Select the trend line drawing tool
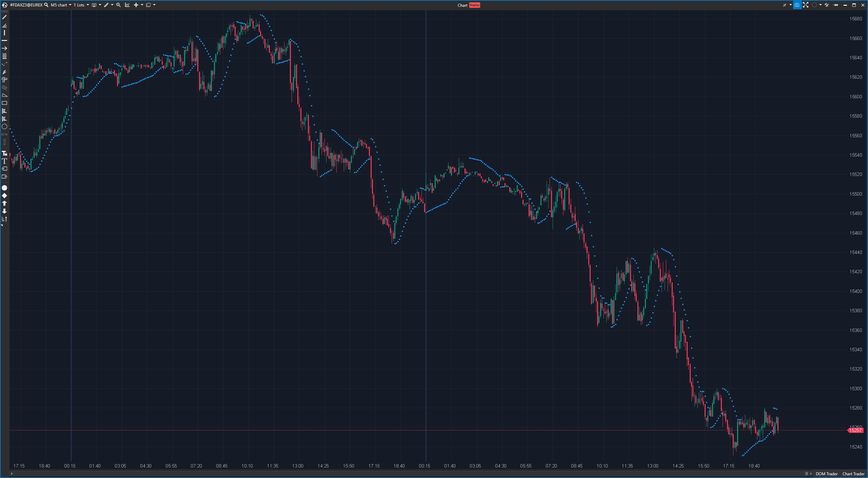This screenshot has width=868, height=478. pyautogui.click(x=4, y=17)
